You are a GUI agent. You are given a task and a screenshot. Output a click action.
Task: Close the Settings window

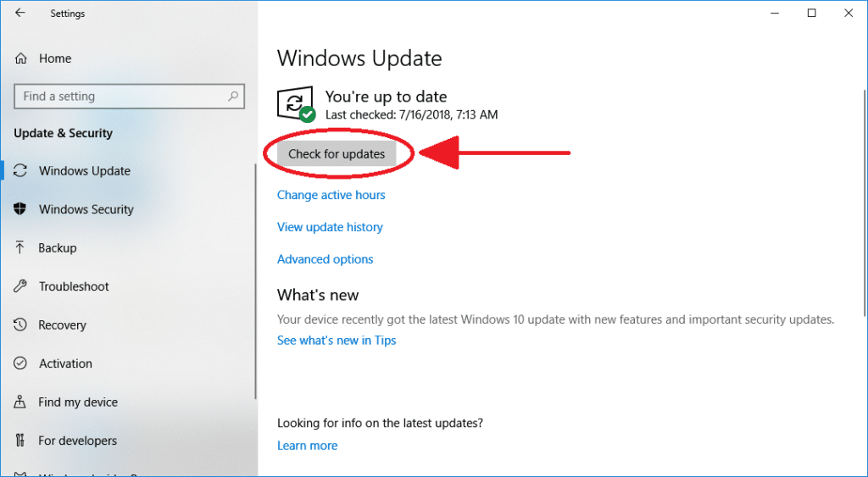pos(848,13)
